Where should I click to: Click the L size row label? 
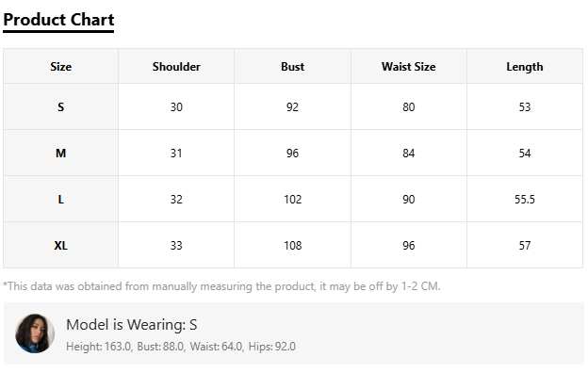pos(60,200)
